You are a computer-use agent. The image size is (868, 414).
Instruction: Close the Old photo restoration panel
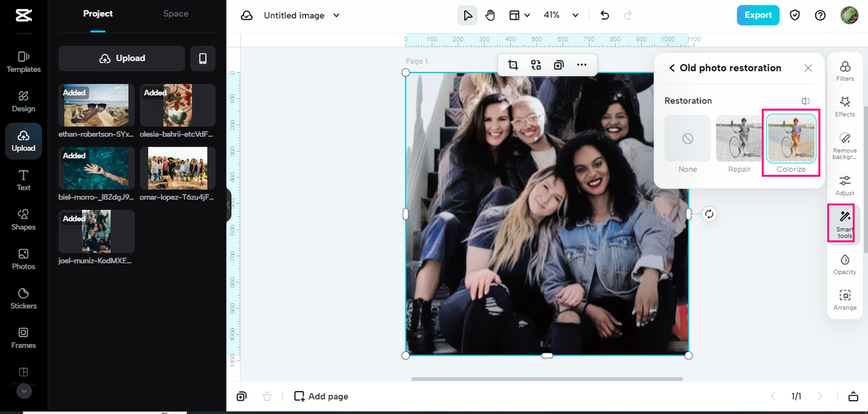coord(808,68)
